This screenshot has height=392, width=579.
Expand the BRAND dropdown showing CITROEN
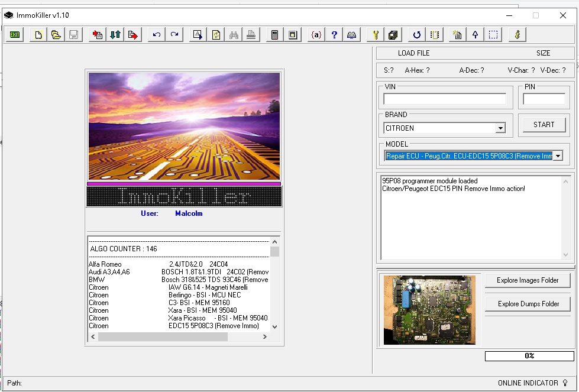click(x=500, y=128)
